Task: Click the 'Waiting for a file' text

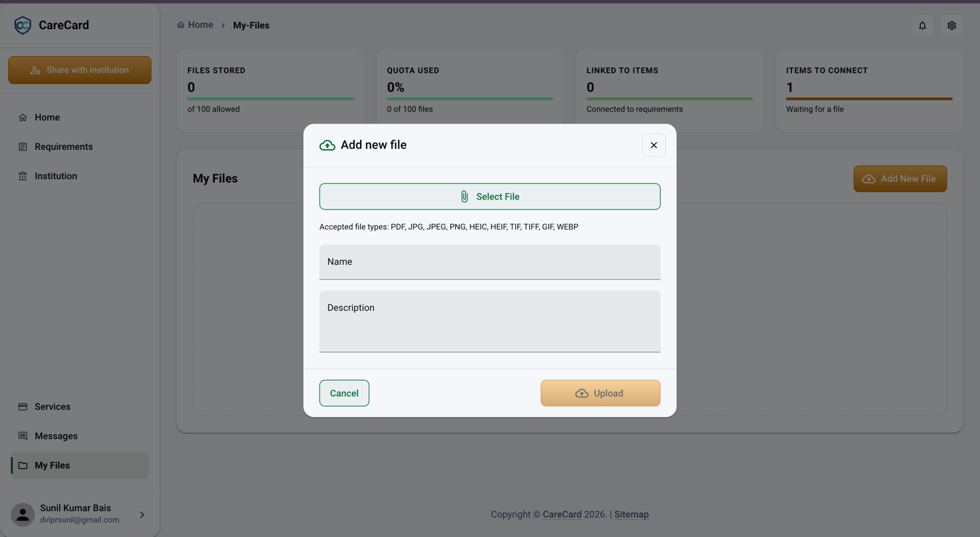Action: pyautogui.click(x=815, y=109)
